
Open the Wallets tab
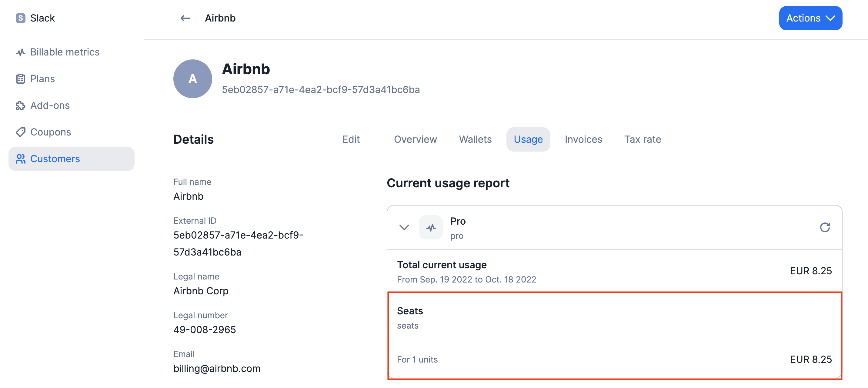click(475, 139)
